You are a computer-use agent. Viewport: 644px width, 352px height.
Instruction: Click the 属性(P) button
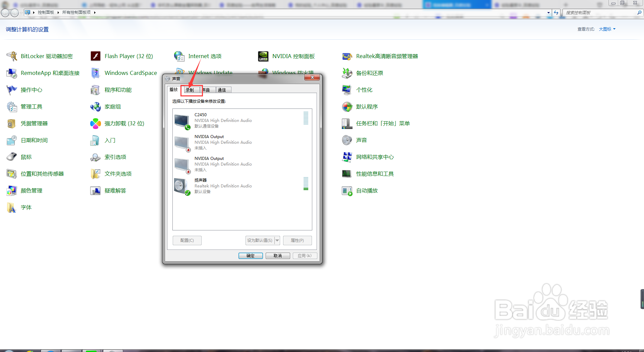tap(298, 240)
